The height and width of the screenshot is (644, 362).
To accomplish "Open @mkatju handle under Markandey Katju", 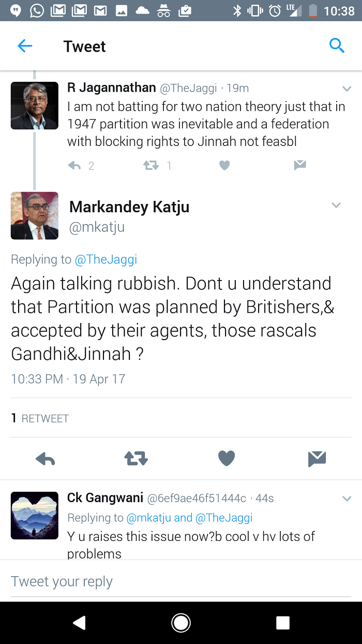I will [97, 227].
